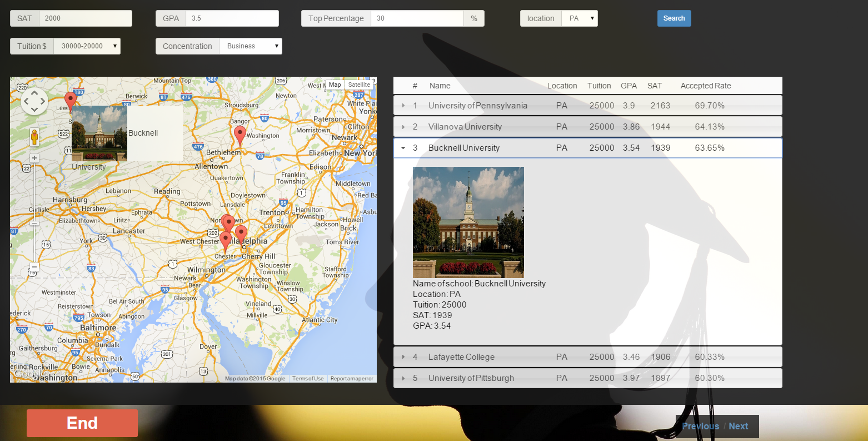Click the GPA value 3.97 for Pittsburgh

coord(631,378)
